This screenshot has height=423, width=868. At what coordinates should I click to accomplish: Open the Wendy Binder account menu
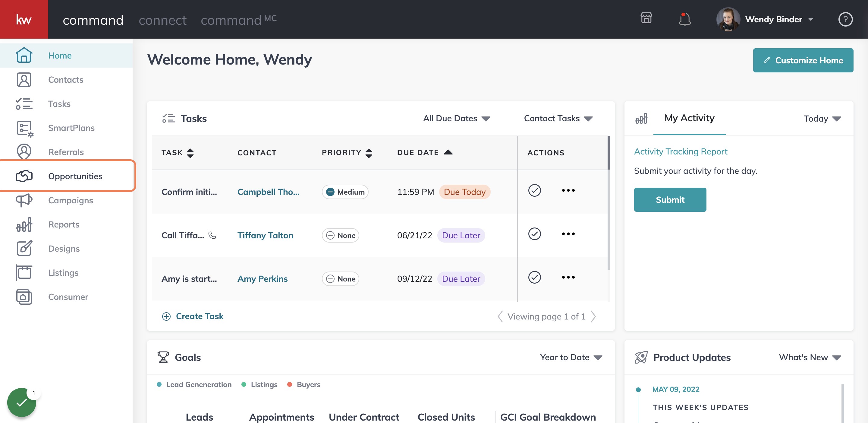pyautogui.click(x=765, y=19)
